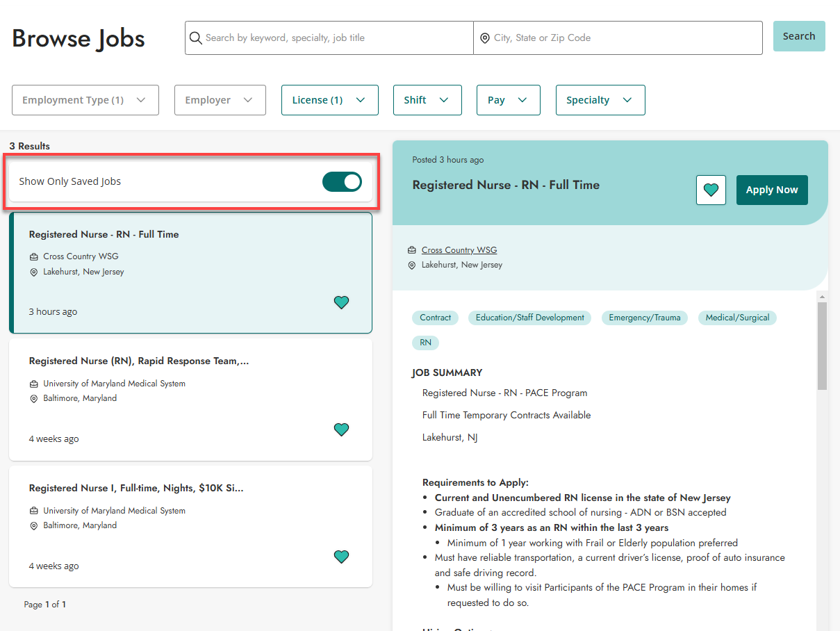
Task: Click the Browse Jobs heading
Action: (79, 38)
